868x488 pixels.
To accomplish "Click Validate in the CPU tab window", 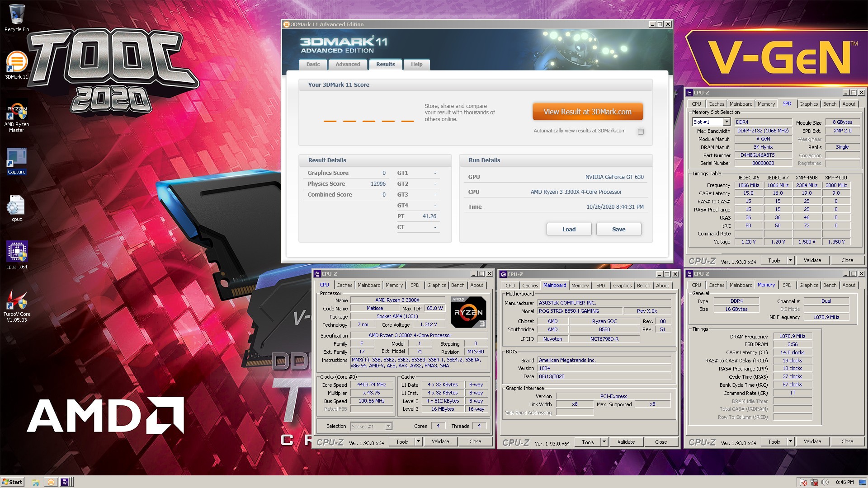I will pos(440,441).
